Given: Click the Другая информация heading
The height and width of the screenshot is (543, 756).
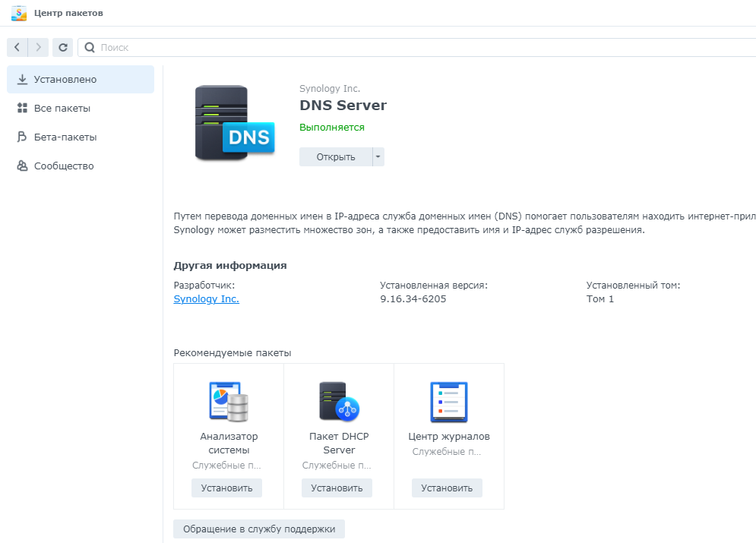Looking at the screenshot, I should pyautogui.click(x=230, y=266).
